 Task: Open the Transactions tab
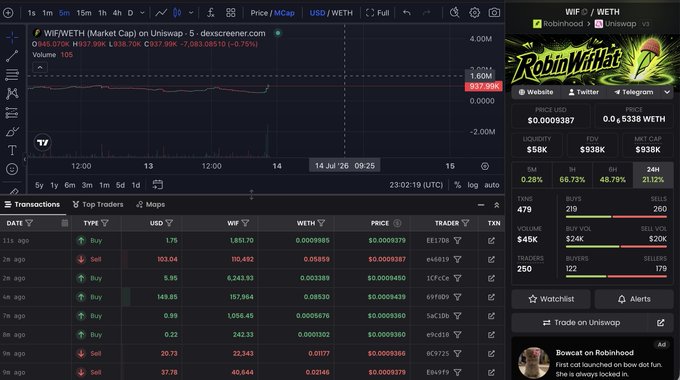point(33,204)
